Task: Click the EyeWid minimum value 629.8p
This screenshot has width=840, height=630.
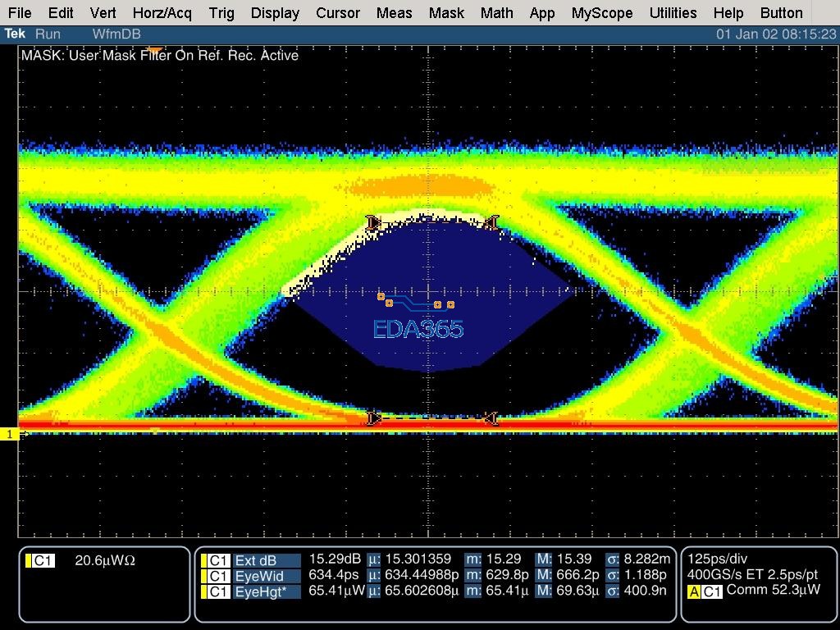Action: coord(507,575)
